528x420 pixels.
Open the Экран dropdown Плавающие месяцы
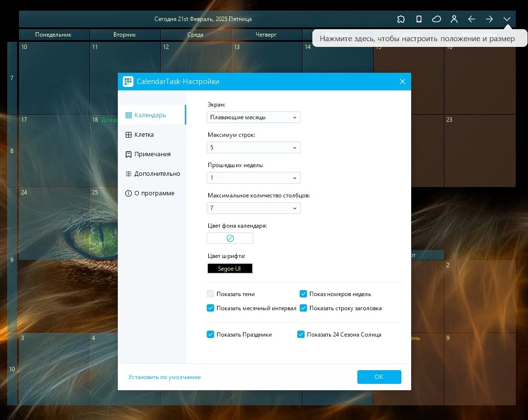coord(254,117)
